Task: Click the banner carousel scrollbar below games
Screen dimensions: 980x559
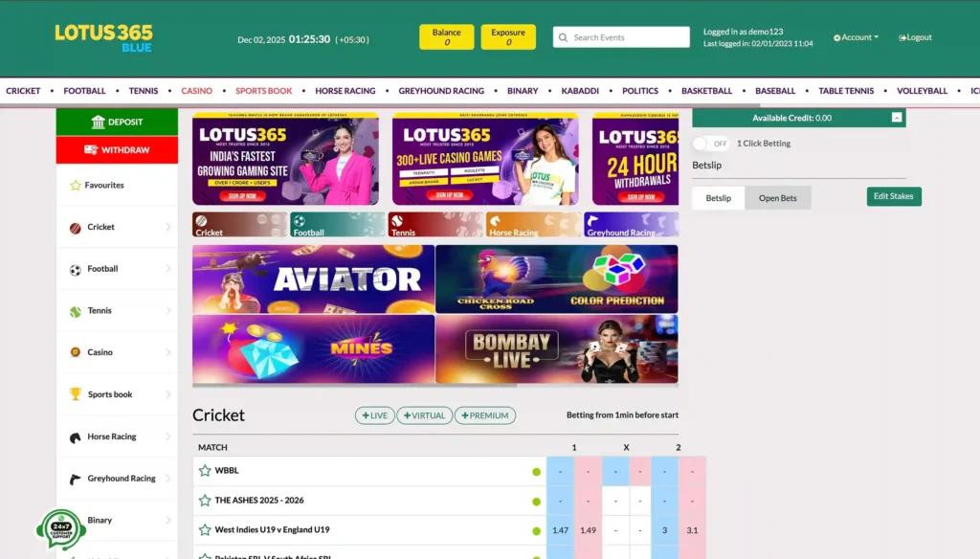Action: [354, 385]
